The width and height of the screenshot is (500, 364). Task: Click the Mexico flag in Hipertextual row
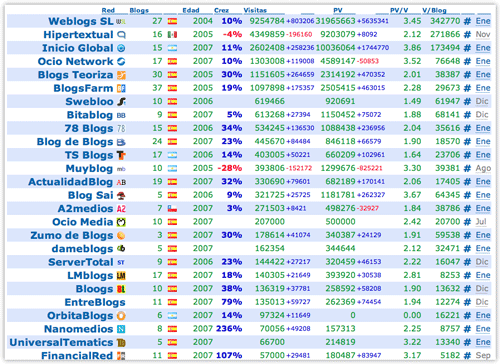(172, 35)
